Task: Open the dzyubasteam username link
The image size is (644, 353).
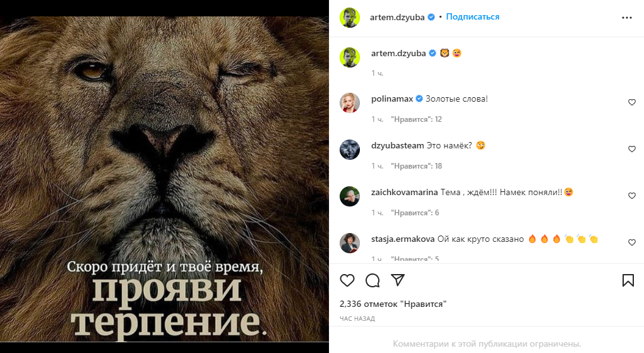Action: (398, 145)
